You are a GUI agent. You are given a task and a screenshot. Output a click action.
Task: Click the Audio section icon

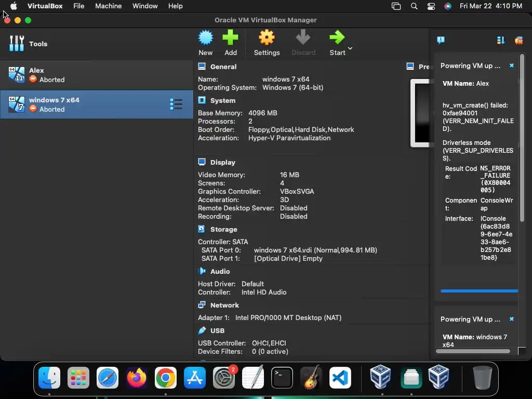point(202,271)
